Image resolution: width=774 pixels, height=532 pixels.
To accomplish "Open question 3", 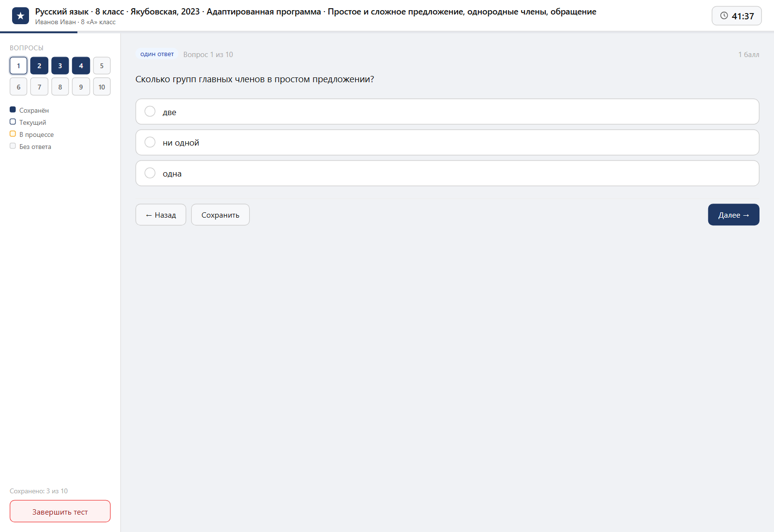I will coord(60,66).
